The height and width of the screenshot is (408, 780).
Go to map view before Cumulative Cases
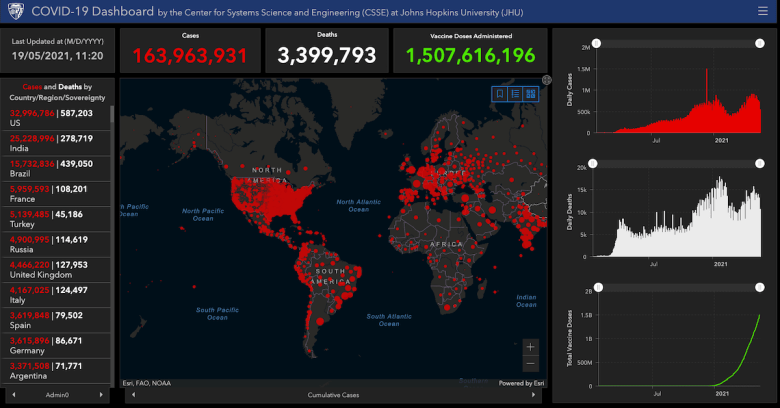[x=133, y=395]
